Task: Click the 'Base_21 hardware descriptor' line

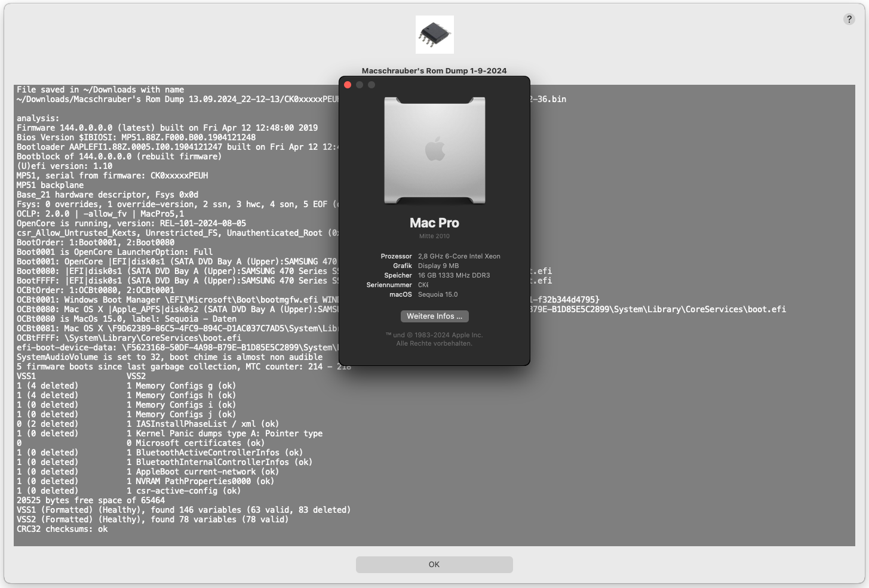Action: 108,195
